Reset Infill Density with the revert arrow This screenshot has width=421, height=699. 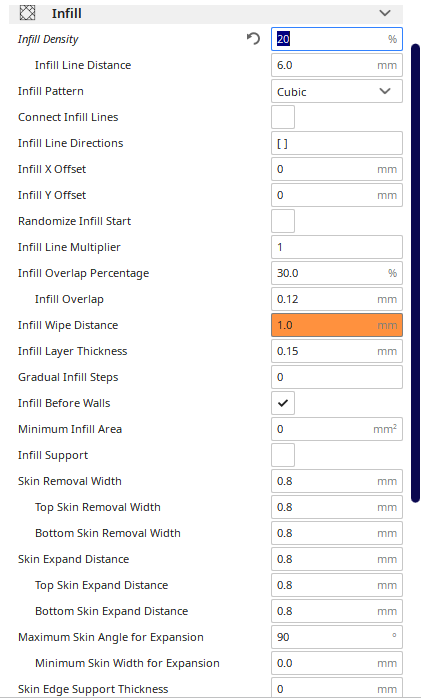pyautogui.click(x=253, y=39)
